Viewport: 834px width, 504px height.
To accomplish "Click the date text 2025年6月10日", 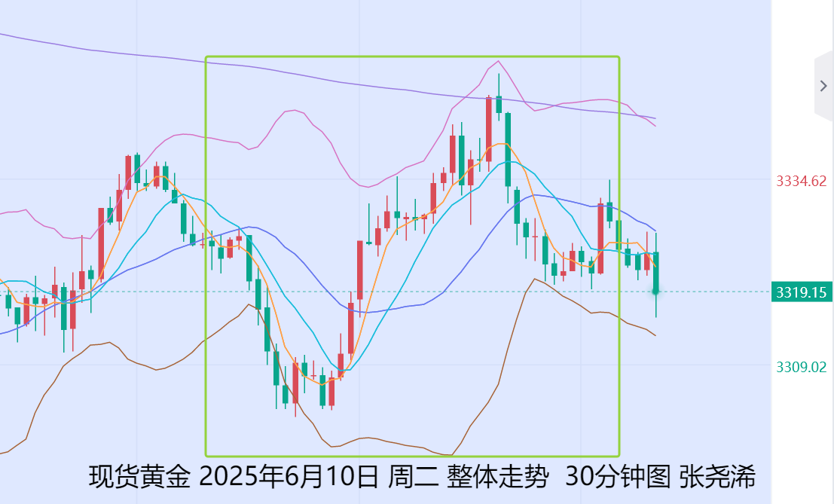I will pos(289,477).
